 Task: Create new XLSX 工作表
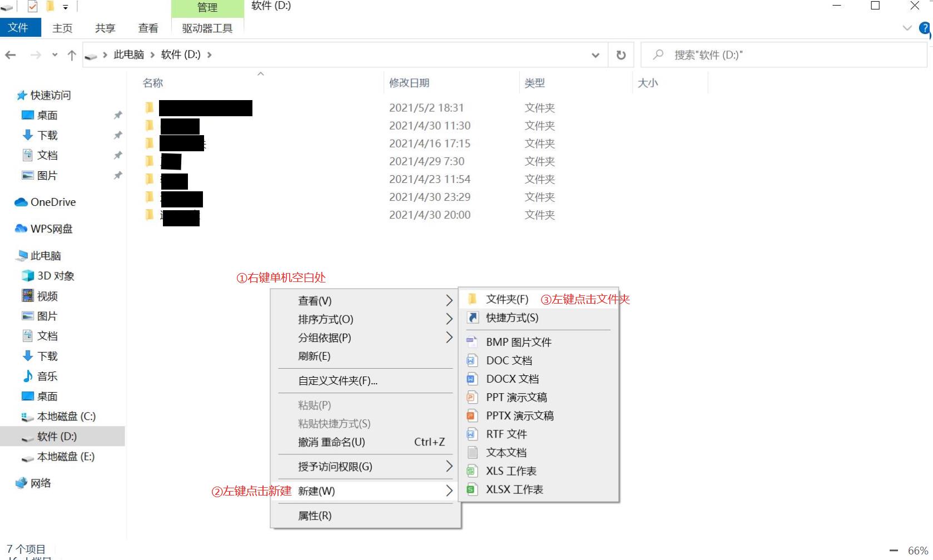pyautogui.click(x=538, y=489)
